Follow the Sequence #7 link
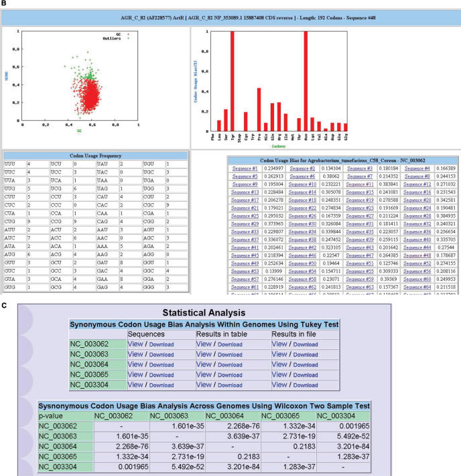The height and width of the screenshot is (476, 461). point(360,176)
